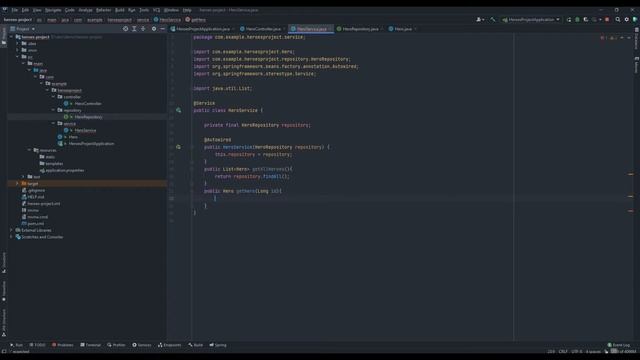Open the Tools menu

pos(144,10)
